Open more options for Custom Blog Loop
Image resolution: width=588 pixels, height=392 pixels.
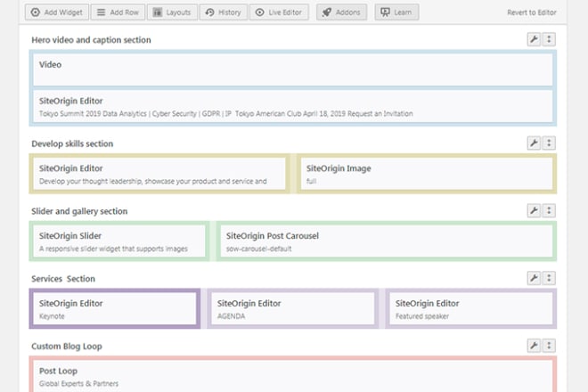coord(549,346)
